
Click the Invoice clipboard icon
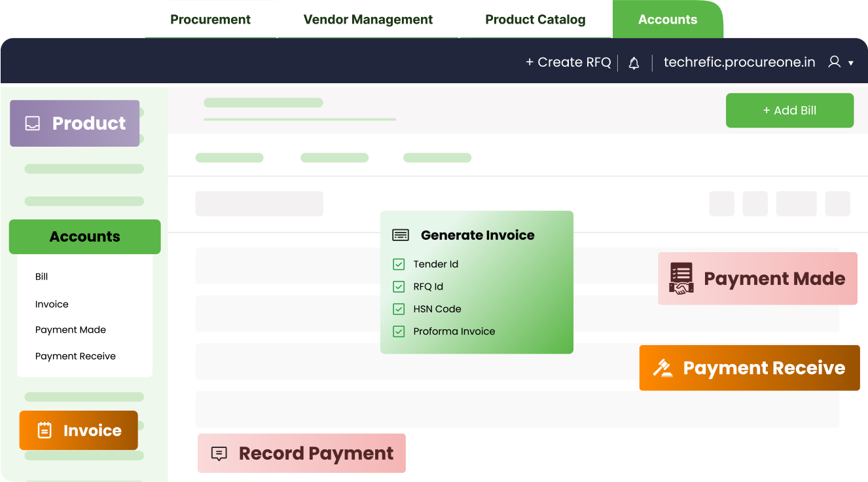tap(45, 430)
